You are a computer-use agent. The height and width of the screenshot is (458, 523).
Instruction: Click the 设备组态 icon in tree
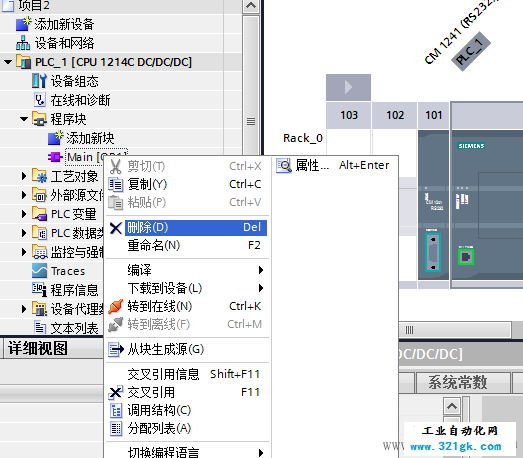click(x=39, y=81)
